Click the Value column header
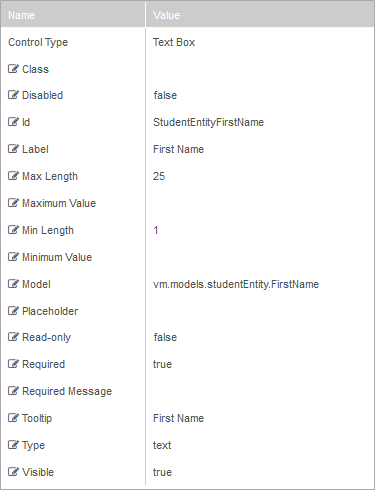 coord(260,15)
